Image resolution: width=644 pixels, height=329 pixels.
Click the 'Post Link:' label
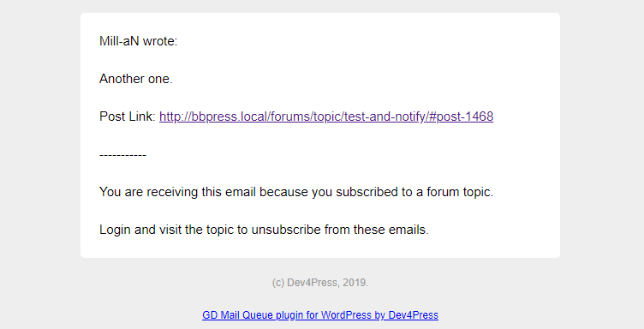[x=128, y=117]
